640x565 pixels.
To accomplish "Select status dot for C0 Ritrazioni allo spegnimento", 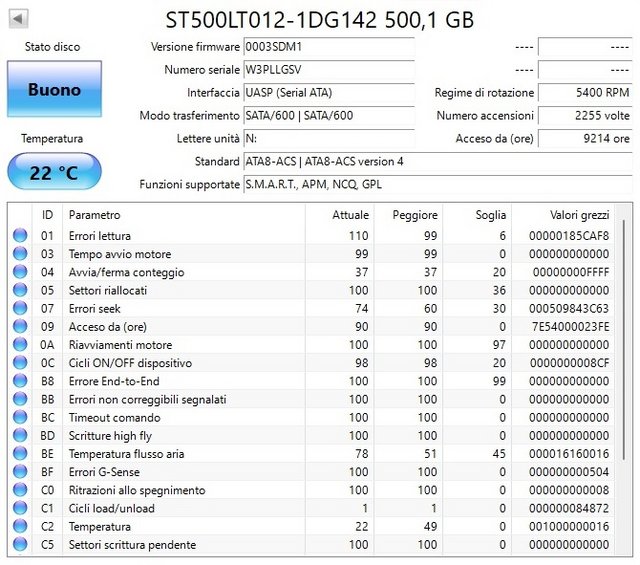I will pyautogui.click(x=20, y=489).
